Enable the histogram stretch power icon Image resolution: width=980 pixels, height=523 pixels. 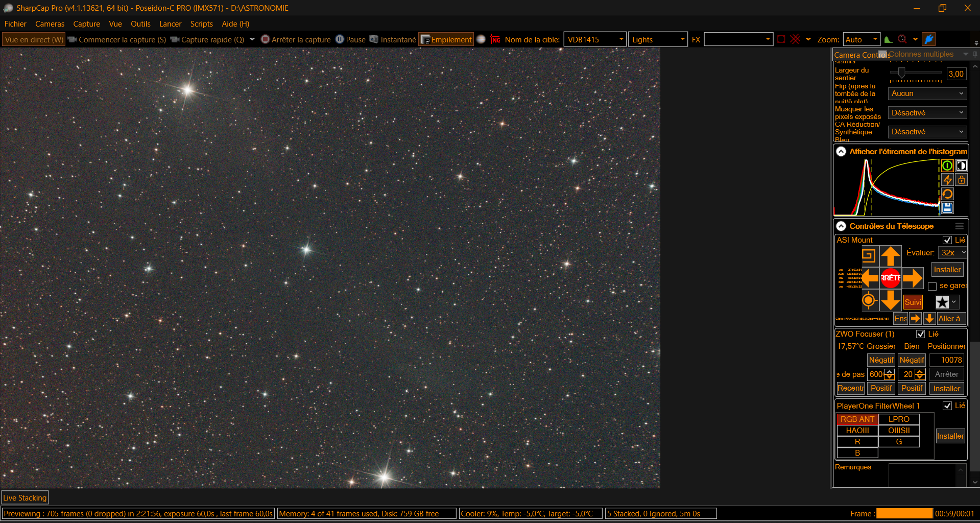tap(947, 165)
